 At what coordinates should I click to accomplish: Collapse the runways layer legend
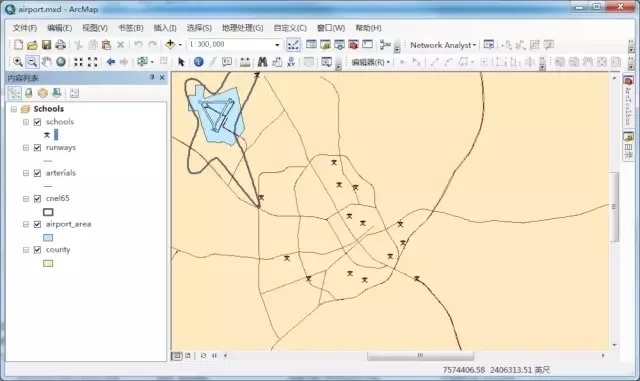coord(26,147)
